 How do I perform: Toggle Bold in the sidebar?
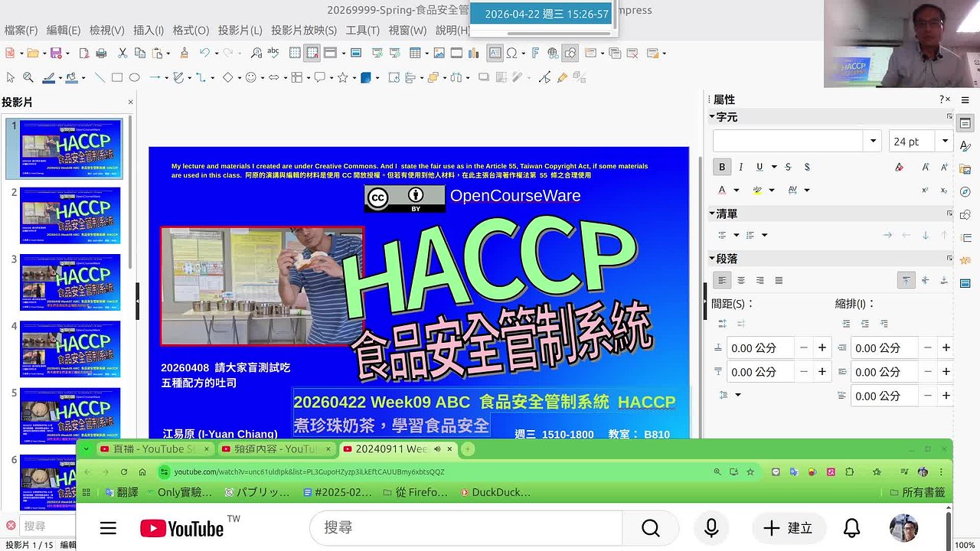(722, 167)
